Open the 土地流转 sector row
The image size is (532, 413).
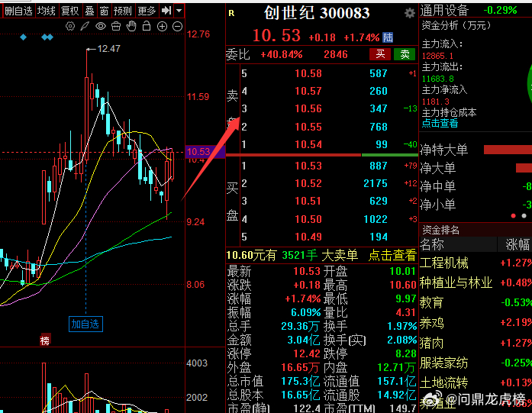[x=476, y=382]
